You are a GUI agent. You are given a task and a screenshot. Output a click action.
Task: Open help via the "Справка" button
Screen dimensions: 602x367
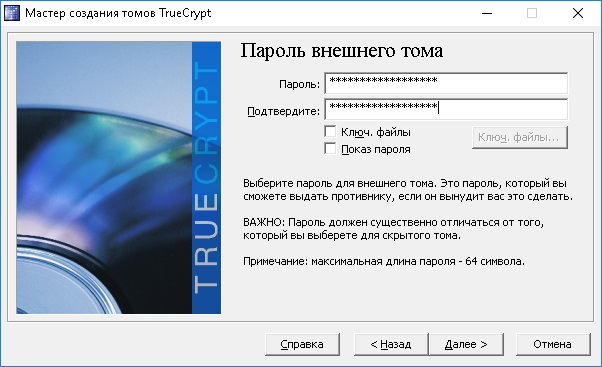(302, 344)
